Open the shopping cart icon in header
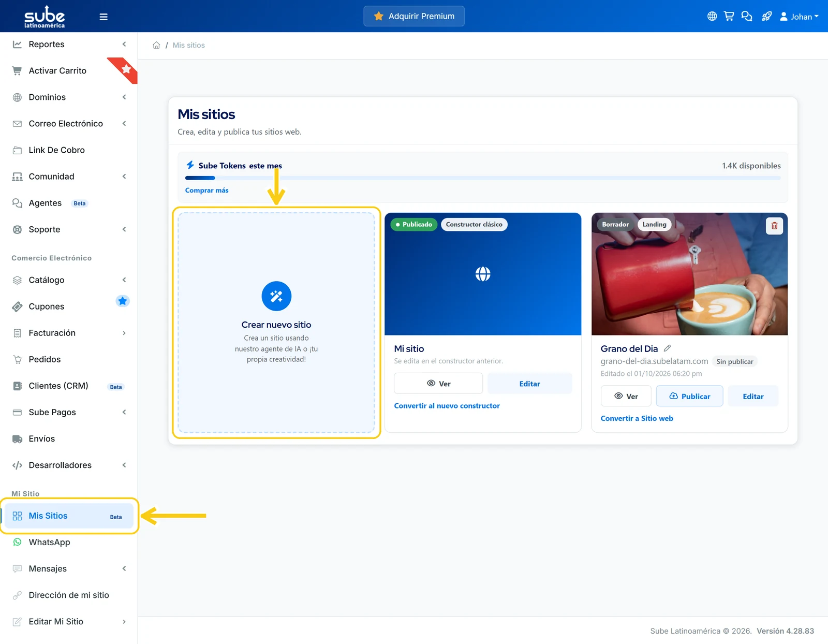The width and height of the screenshot is (828, 644). [x=729, y=16]
